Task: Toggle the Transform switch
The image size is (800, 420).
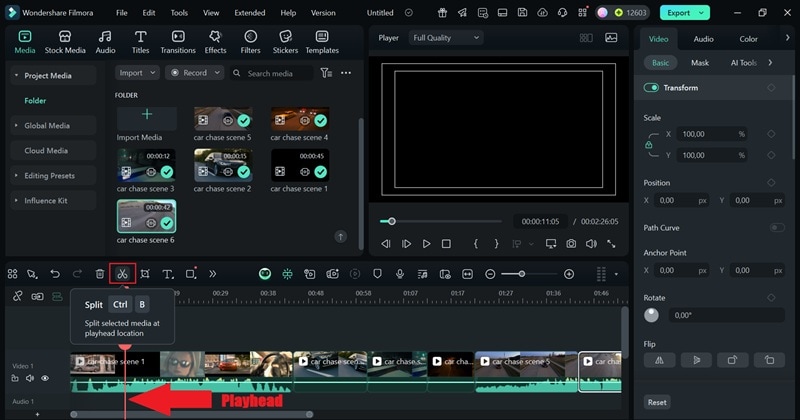Action: [651, 88]
